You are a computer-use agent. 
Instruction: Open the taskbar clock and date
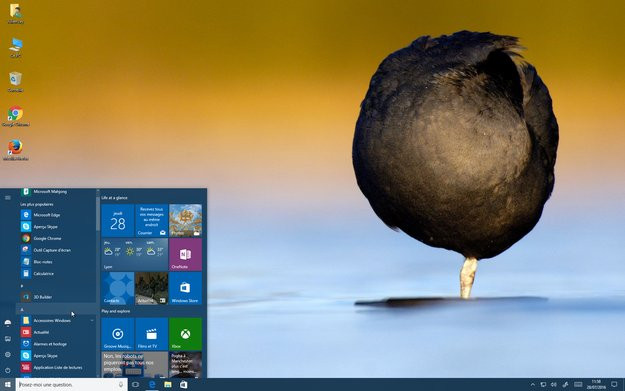coord(596,385)
